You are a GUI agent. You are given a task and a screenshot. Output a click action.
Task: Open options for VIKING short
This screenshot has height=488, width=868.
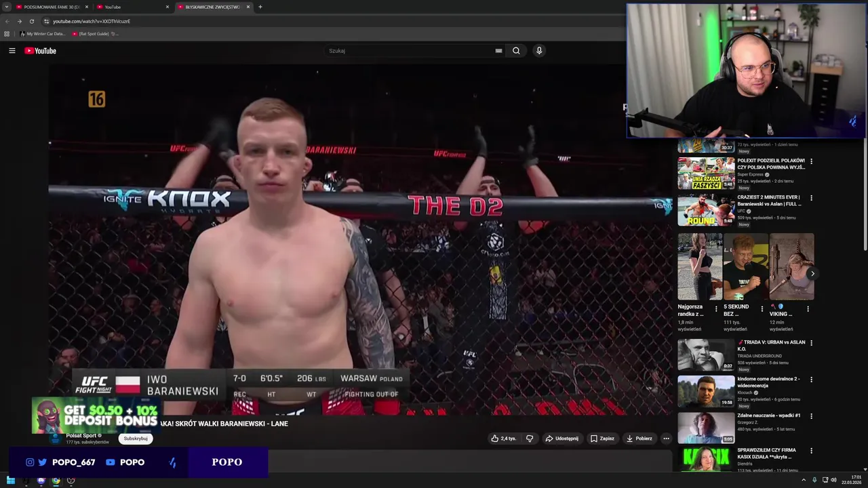pos(808,309)
